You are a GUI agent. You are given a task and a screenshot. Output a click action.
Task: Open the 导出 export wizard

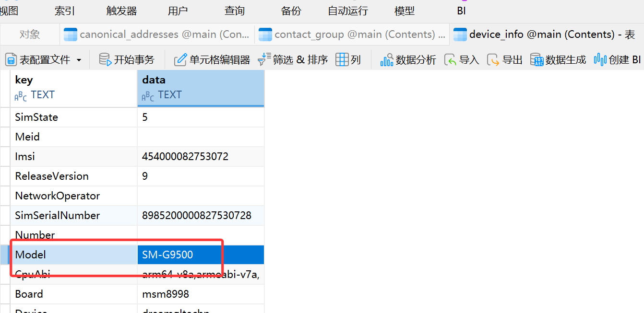point(504,59)
